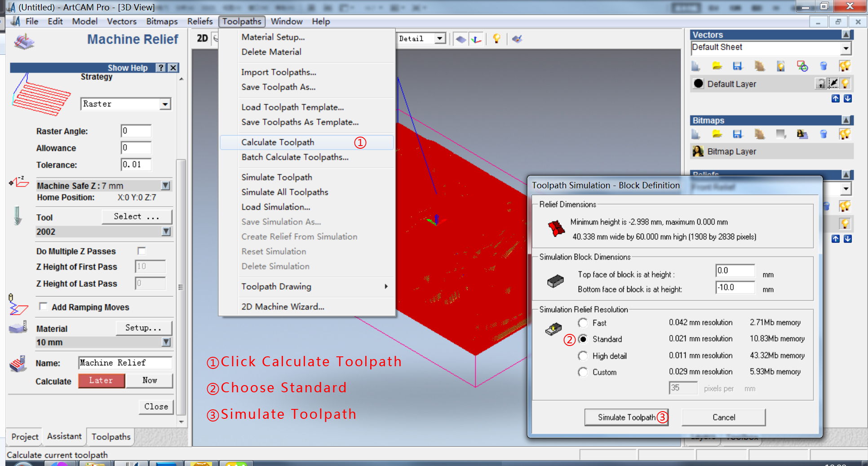
Task: Expand the 10 mm material details
Action: (166, 342)
